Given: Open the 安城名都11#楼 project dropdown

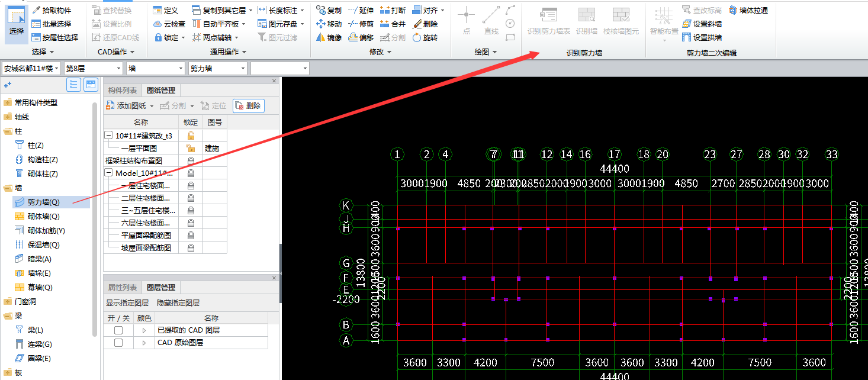Looking at the screenshot, I should pos(31,69).
